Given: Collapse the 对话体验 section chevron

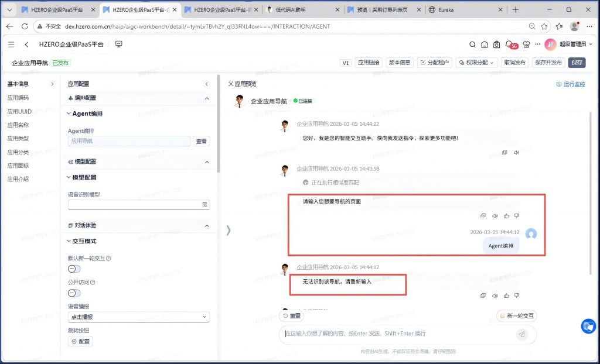Looking at the screenshot, I should [x=207, y=225].
